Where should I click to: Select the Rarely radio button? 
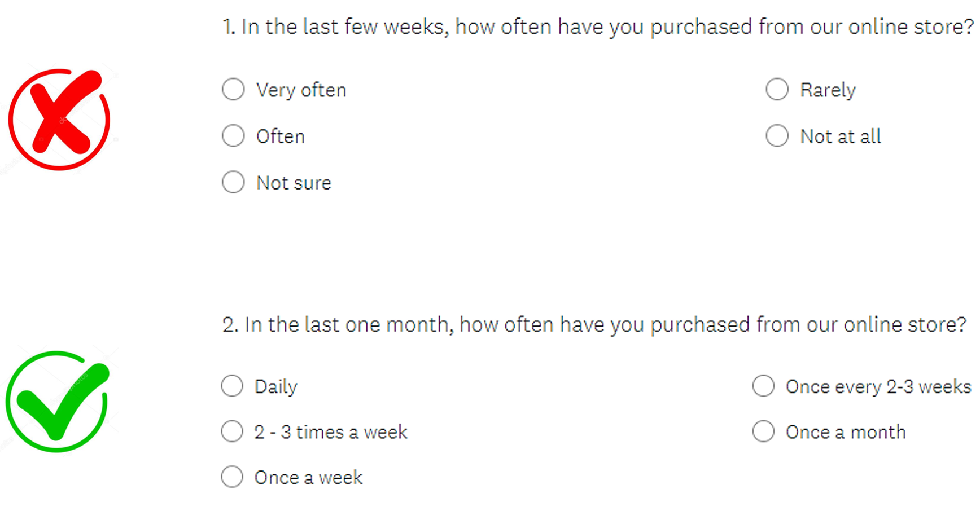coord(777,89)
